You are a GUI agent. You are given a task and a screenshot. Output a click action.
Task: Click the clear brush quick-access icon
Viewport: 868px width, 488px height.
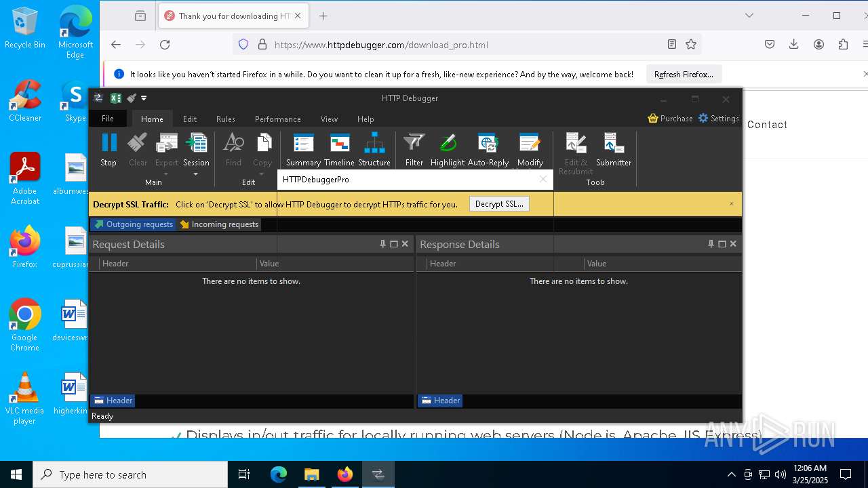132,98
